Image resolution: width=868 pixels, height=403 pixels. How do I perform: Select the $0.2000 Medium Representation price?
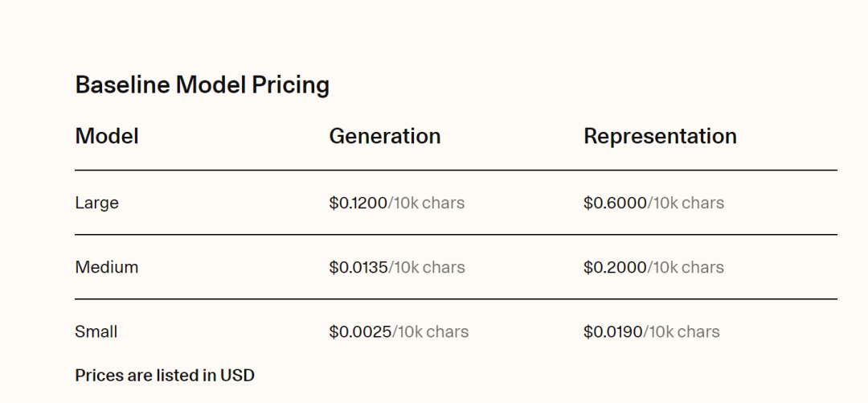pos(615,267)
